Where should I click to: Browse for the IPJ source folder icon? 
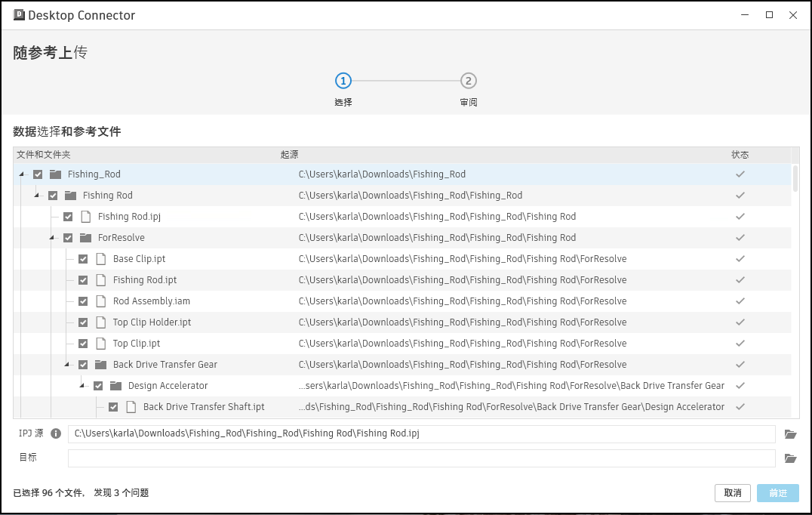click(790, 434)
